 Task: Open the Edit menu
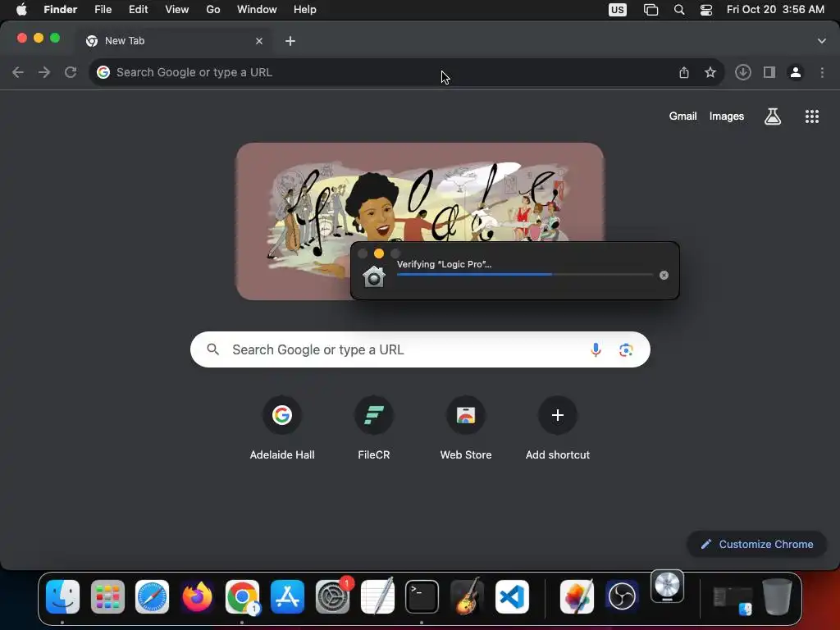tap(138, 10)
